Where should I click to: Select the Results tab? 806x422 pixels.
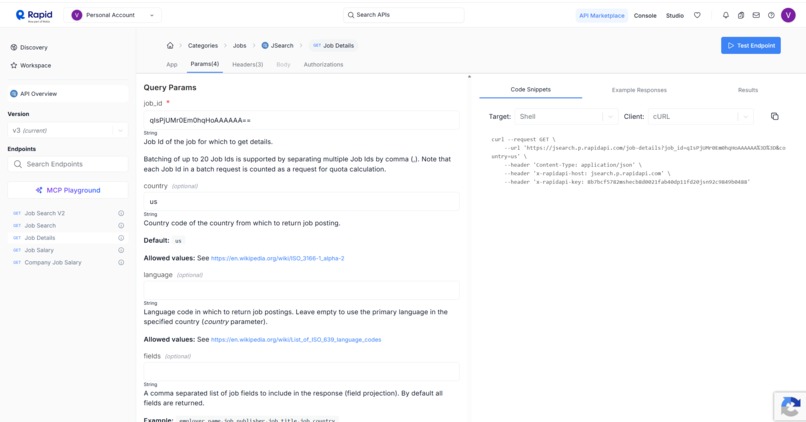(748, 90)
